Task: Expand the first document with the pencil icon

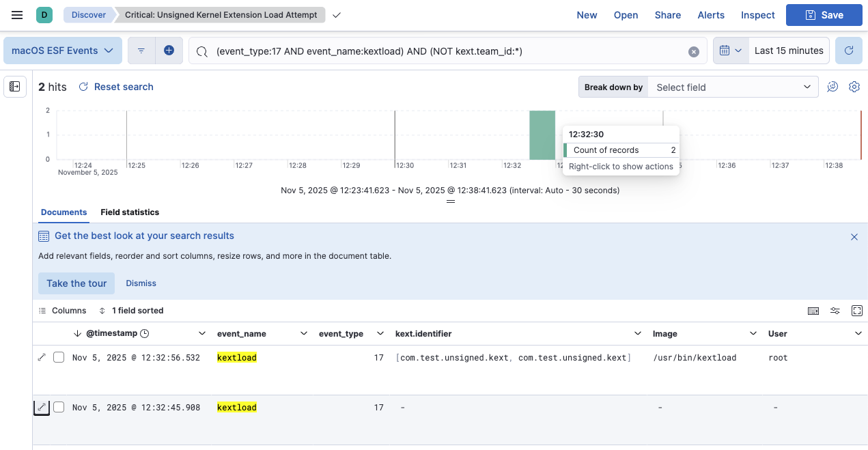Action: tap(41, 357)
